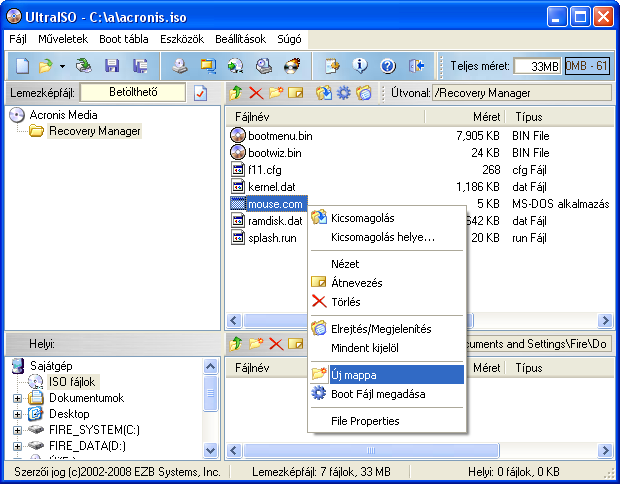Expand the FIRE_DATA(D:) drive node
The image size is (620, 484).
point(17,446)
